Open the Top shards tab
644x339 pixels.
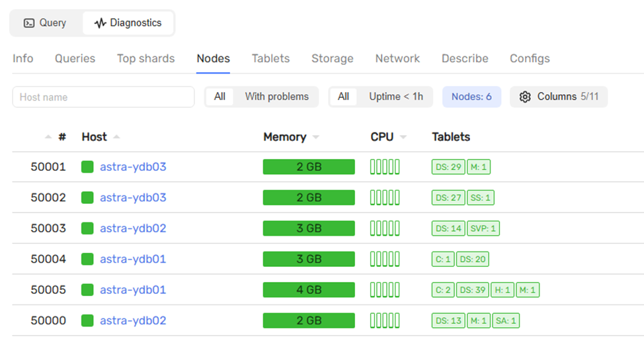click(145, 58)
